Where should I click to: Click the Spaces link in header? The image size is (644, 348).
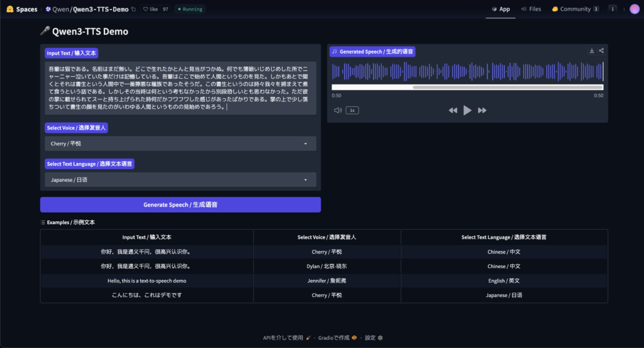(x=26, y=9)
